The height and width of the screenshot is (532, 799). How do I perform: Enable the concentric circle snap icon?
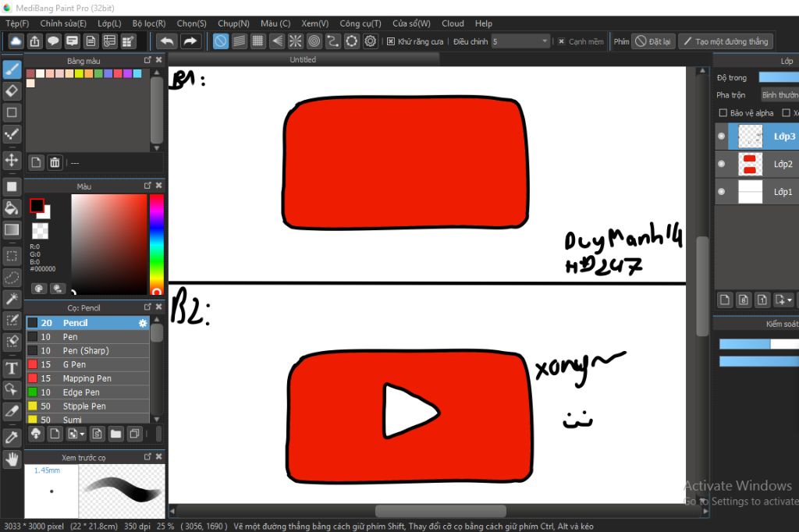click(314, 41)
